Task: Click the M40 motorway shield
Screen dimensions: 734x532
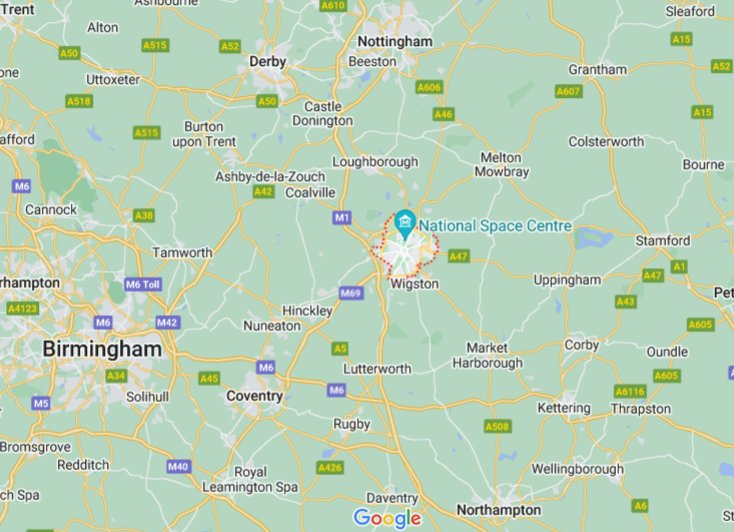Action: 178,466
